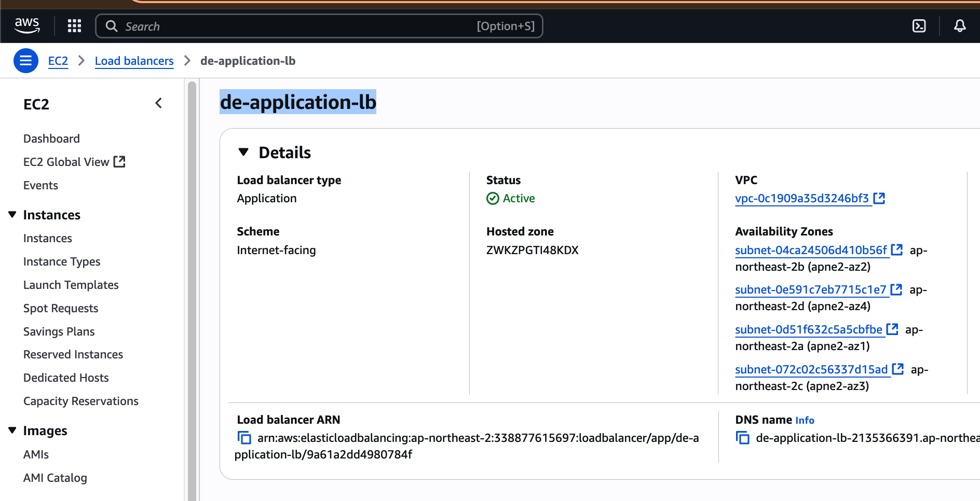Open Spot Requests page
Screen dimensions: 980x501
[61, 308]
